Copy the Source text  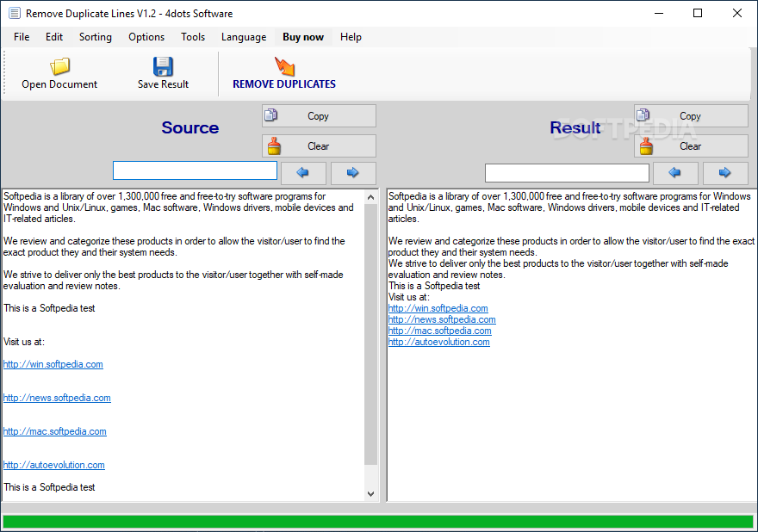(319, 116)
